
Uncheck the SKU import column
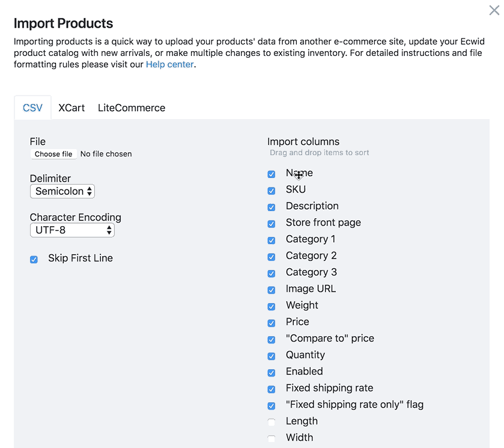[x=272, y=191]
